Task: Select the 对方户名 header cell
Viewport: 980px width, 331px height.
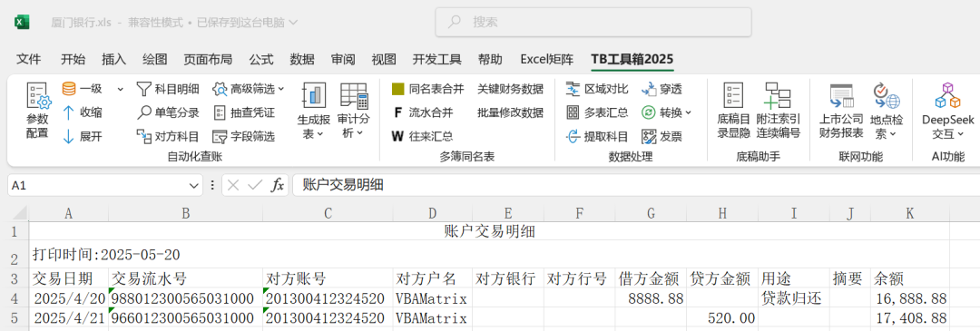Action: (x=433, y=278)
